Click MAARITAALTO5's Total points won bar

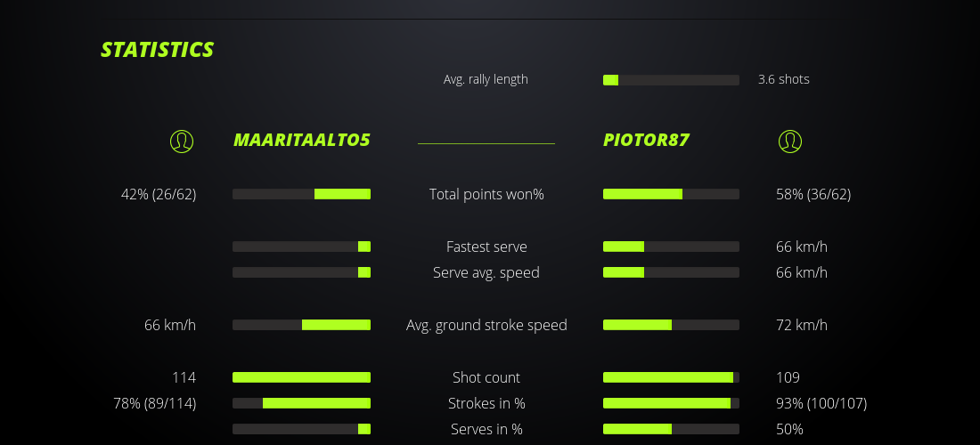point(301,194)
